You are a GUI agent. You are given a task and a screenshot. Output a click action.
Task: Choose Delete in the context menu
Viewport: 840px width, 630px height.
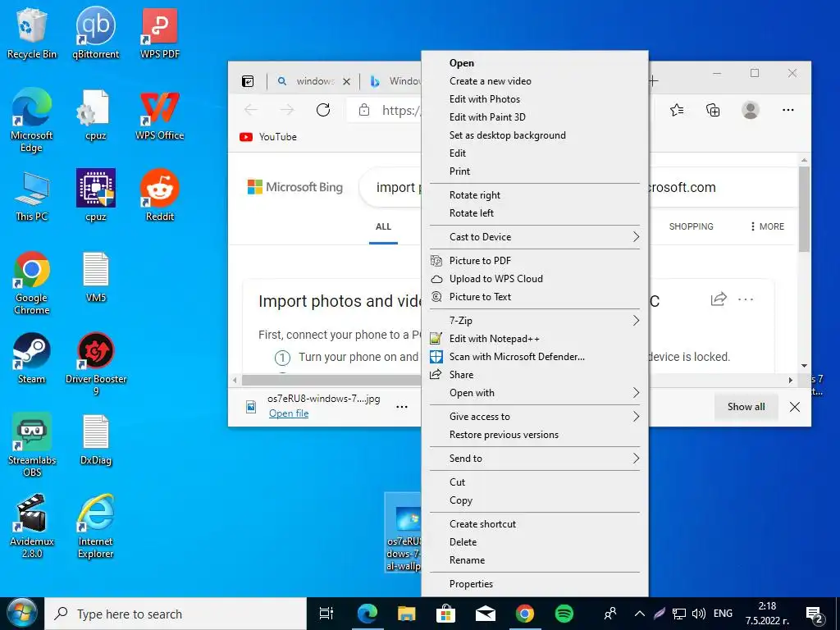coord(535,541)
